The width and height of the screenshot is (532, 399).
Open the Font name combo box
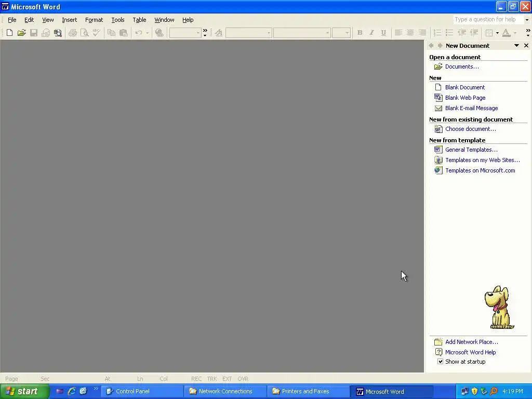[302, 33]
